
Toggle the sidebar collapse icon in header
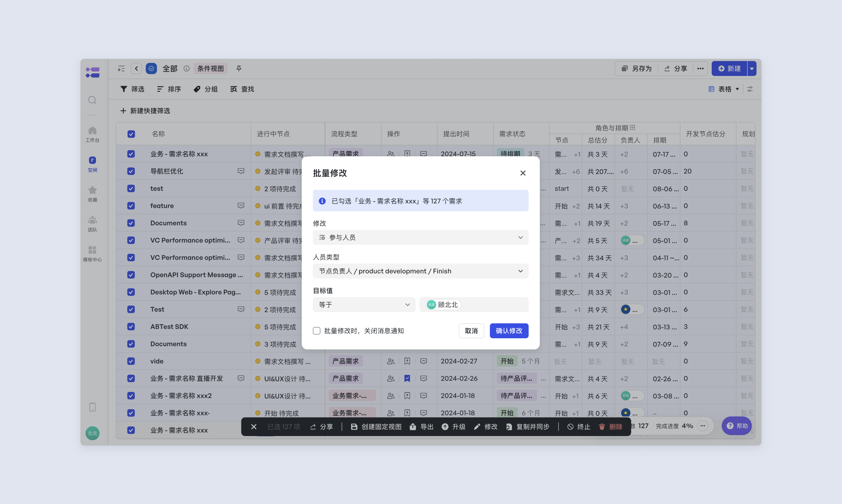[121, 69]
